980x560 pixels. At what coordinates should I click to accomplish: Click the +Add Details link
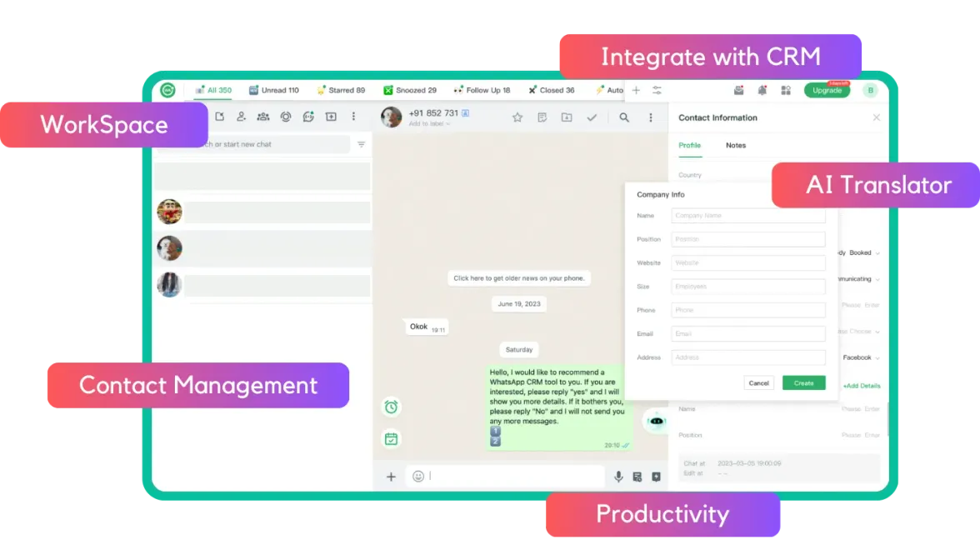(861, 386)
